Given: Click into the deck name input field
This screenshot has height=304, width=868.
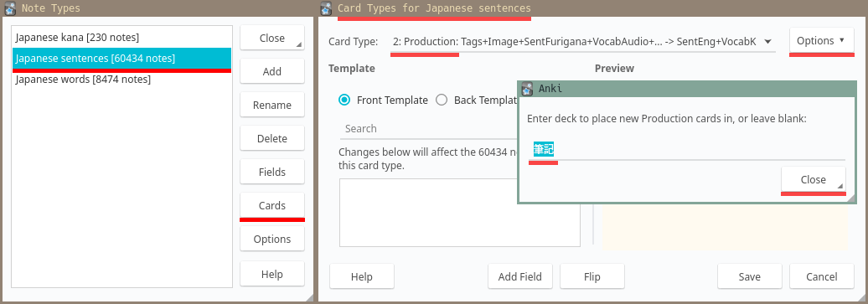Looking at the screenshot, I should [686, 150].
